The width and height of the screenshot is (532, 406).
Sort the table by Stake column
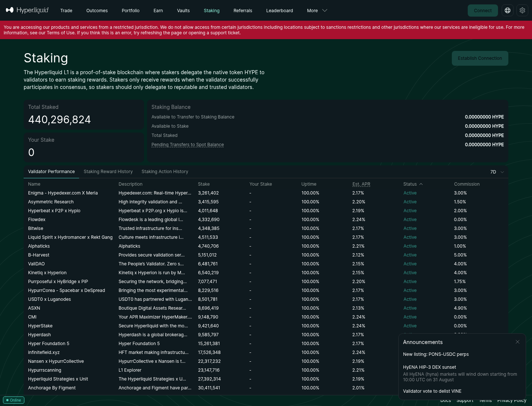(x=204, y=184)
